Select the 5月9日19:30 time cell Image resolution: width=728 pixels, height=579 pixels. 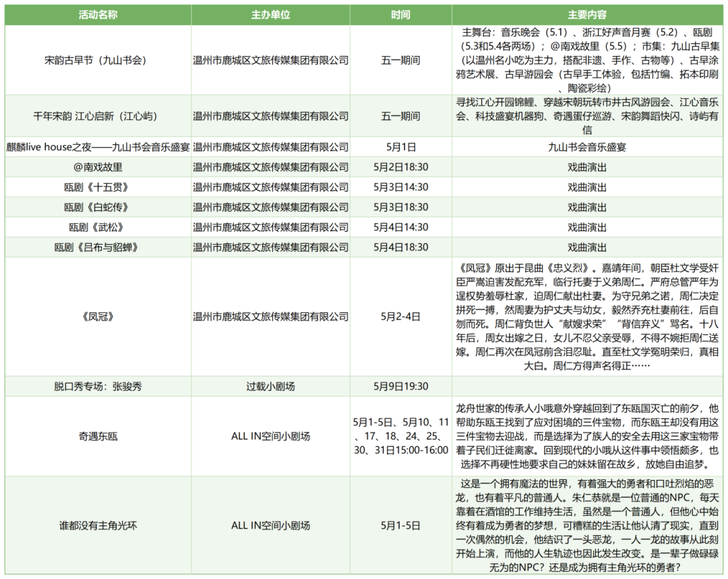tap(400, 386)
